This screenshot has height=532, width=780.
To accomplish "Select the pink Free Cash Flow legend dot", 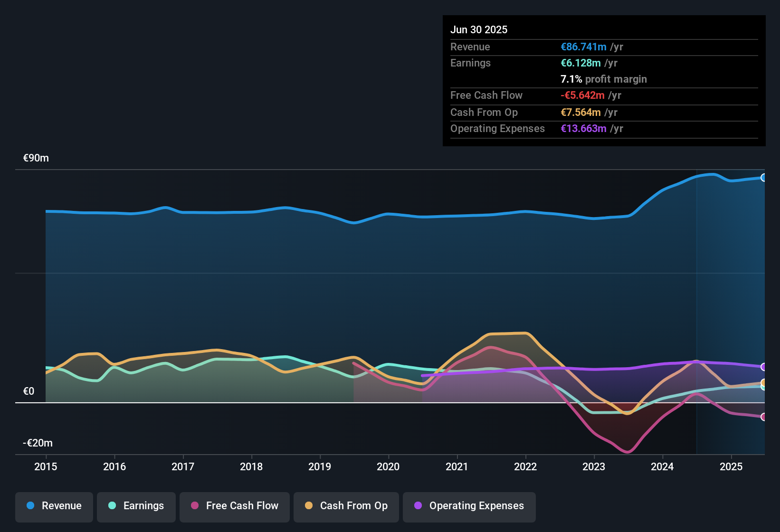I will point(194,506).
